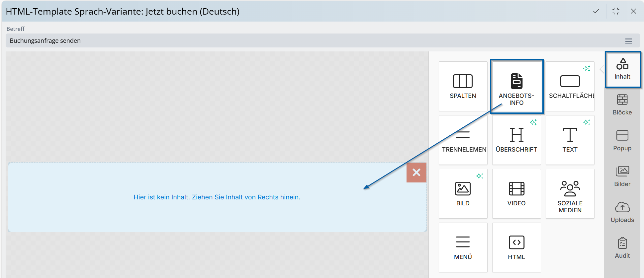Choose the Schaltfläche element tile
This screenshot has width=644, height=278.
[570, 86]
